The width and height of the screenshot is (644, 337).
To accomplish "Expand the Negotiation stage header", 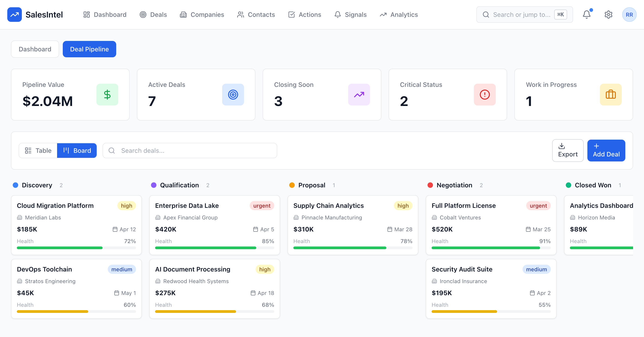I will click(x=454, y=185).
